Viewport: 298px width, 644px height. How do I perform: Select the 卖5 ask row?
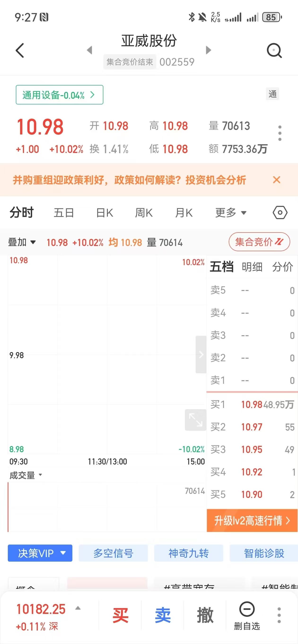pyautogui.click(x=252, y=290)
